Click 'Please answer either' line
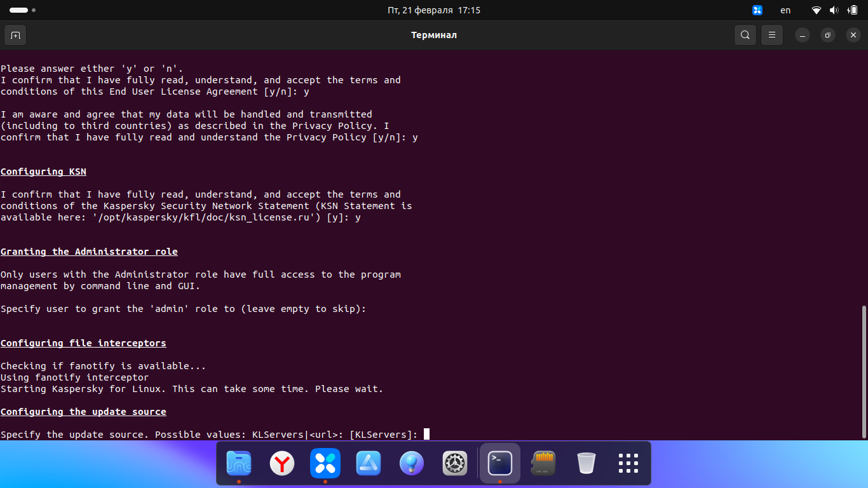868x488 pixels. (92, 69)
